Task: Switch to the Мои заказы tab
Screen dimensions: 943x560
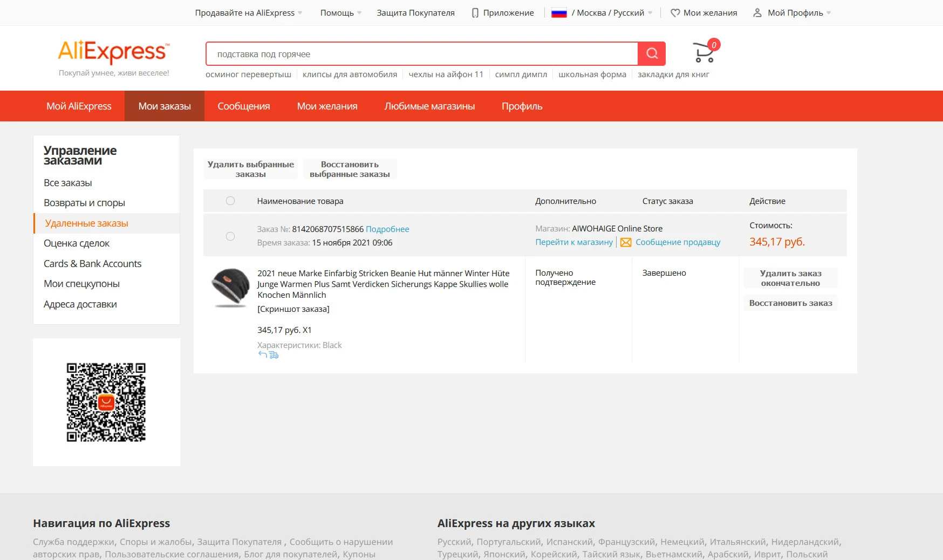Action: click(165, 106)
